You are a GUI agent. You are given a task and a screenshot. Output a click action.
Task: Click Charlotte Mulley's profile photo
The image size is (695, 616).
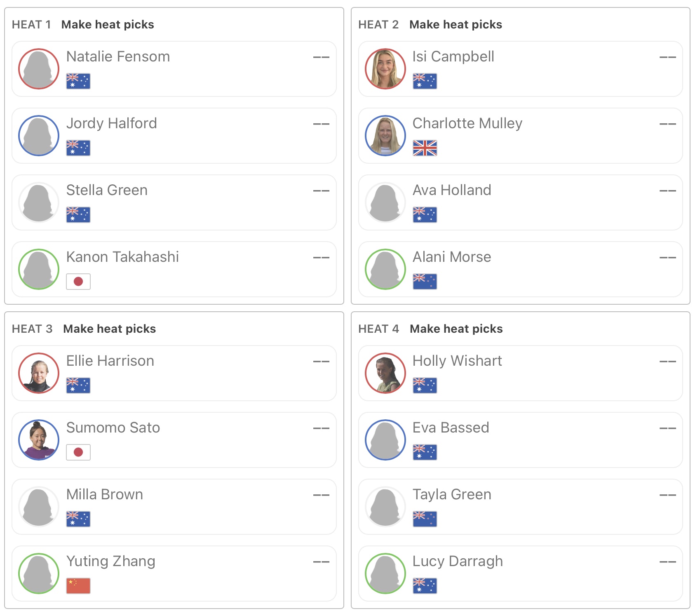tap(385, 136)
